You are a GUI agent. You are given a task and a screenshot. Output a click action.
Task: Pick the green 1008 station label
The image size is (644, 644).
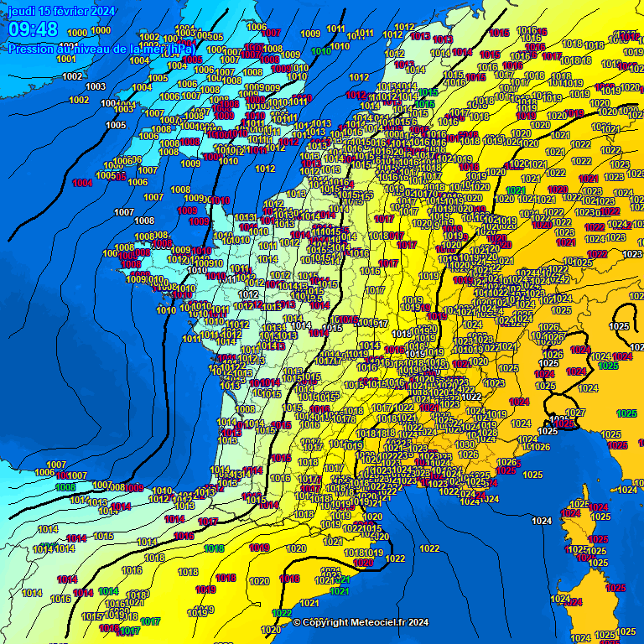click(65, 486)
